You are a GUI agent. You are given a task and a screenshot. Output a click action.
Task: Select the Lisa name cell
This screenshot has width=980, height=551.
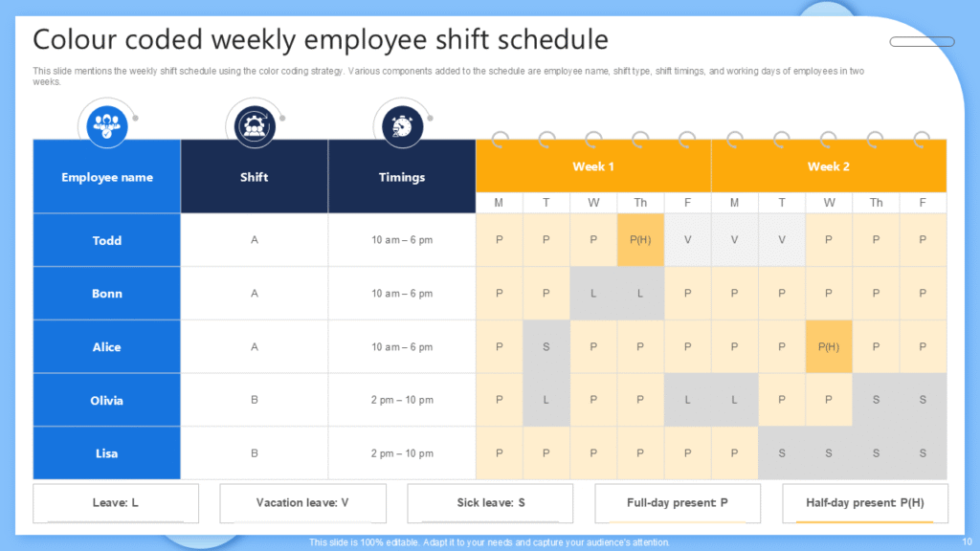click(107, 453)
